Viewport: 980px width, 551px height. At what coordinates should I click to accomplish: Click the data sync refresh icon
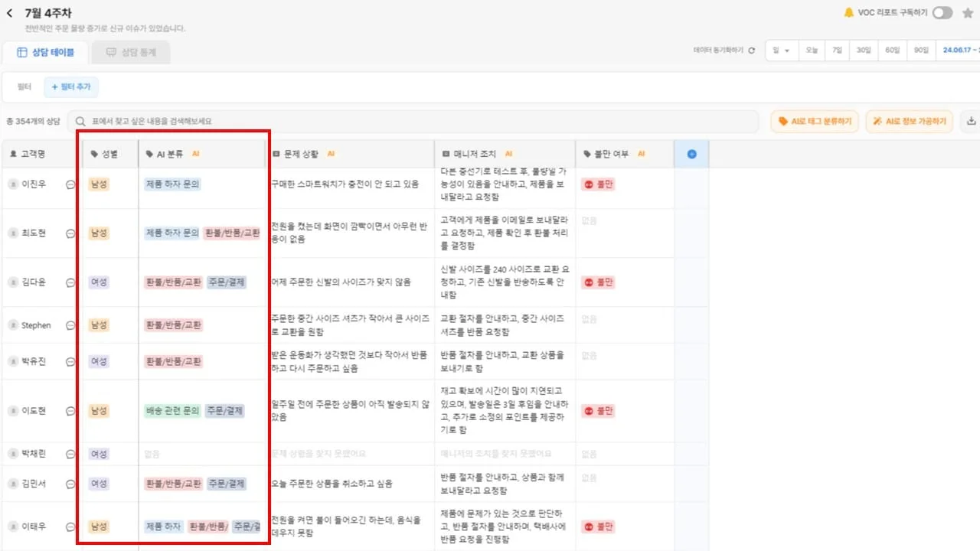point(751,51)
